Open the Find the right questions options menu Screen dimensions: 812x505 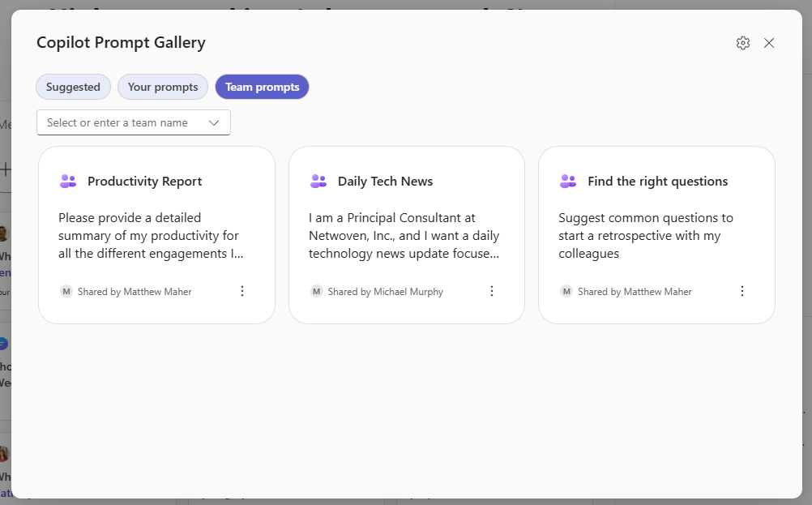(741, 291)
